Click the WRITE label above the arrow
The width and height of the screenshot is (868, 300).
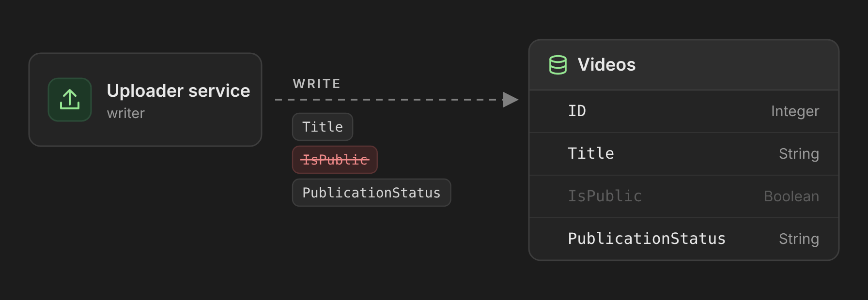click(x=317, y=84)
